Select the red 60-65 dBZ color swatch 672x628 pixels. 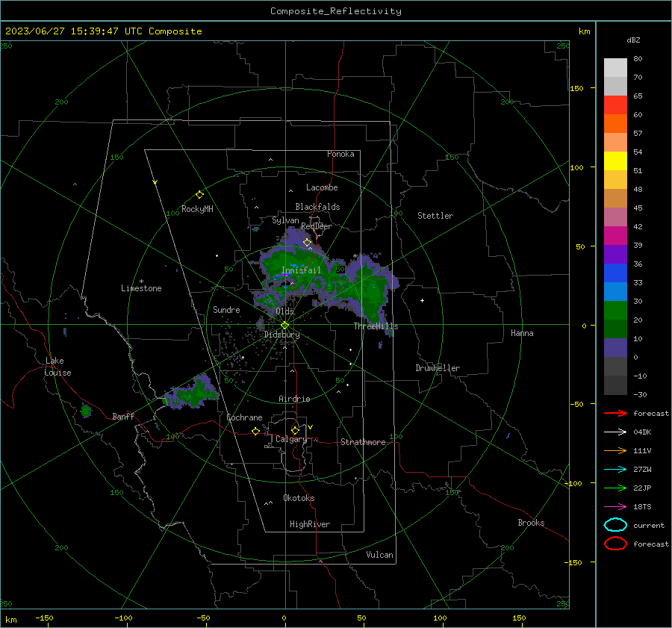click(x=615, y=105)
